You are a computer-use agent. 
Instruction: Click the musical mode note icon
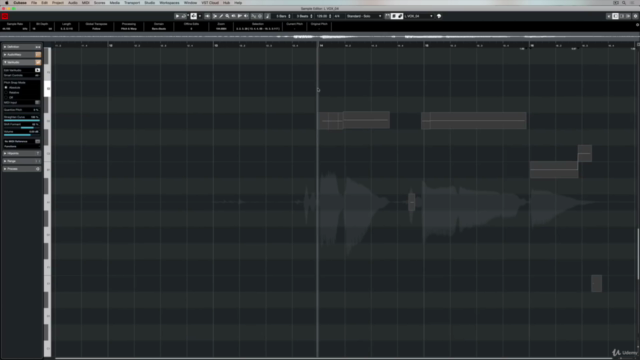[x=268, y=16]
